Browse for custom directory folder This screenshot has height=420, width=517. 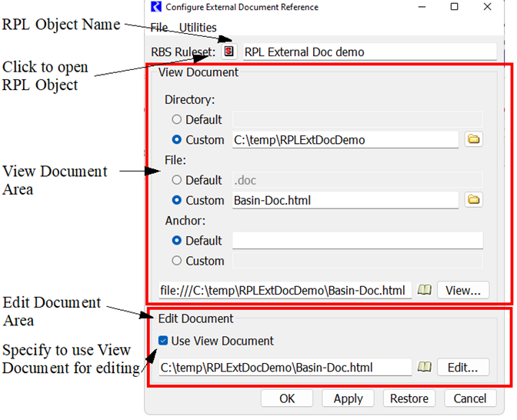(474, 139)
